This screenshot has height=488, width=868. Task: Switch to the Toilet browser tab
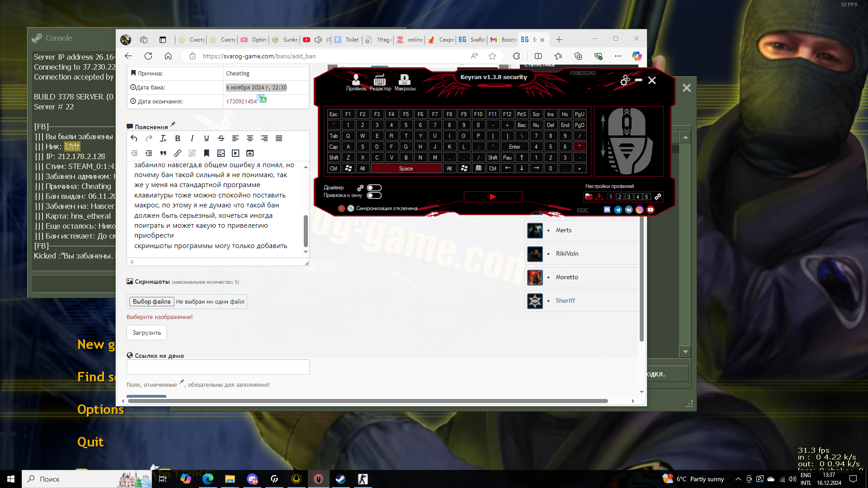(x=347, y=40)
